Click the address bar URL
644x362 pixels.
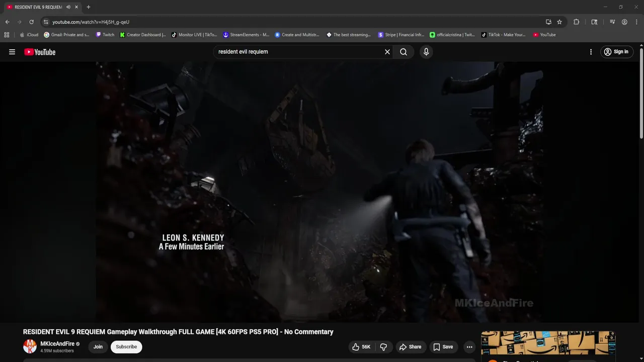[91, 22]
